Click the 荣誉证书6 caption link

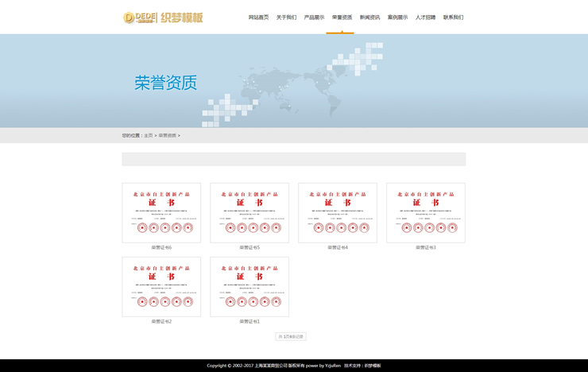pyautogui.click(x=161, y=247)
